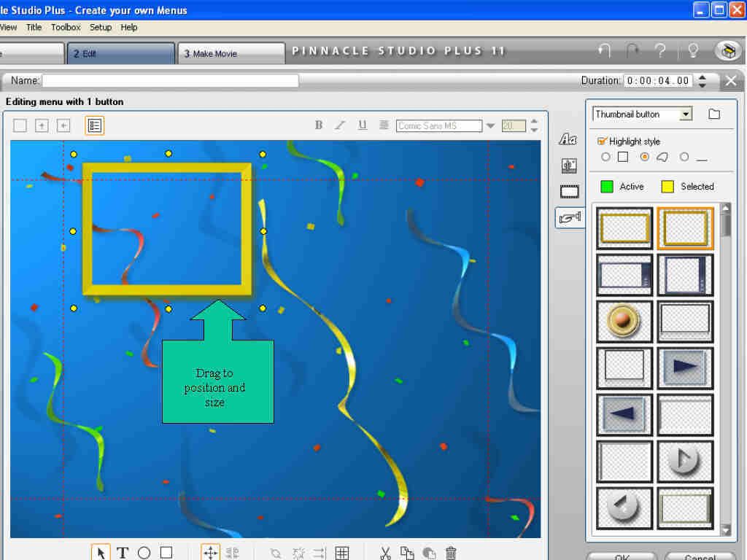Click the premium content box icon
The height and width of the screenshot is (560, 747).
(727, 50)
